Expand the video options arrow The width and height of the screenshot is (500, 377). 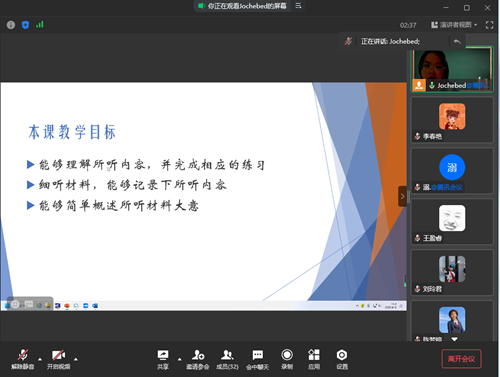pyautogui.click(x=76, y=359)
